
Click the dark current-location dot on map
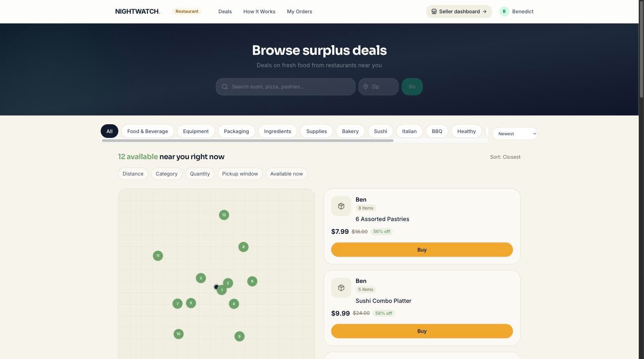tap(216, 287)
